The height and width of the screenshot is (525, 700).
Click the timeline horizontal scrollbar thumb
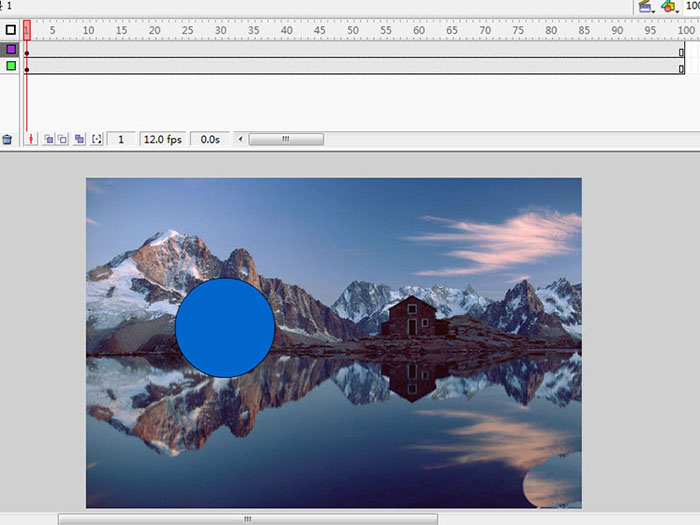[x=286, y=140]
